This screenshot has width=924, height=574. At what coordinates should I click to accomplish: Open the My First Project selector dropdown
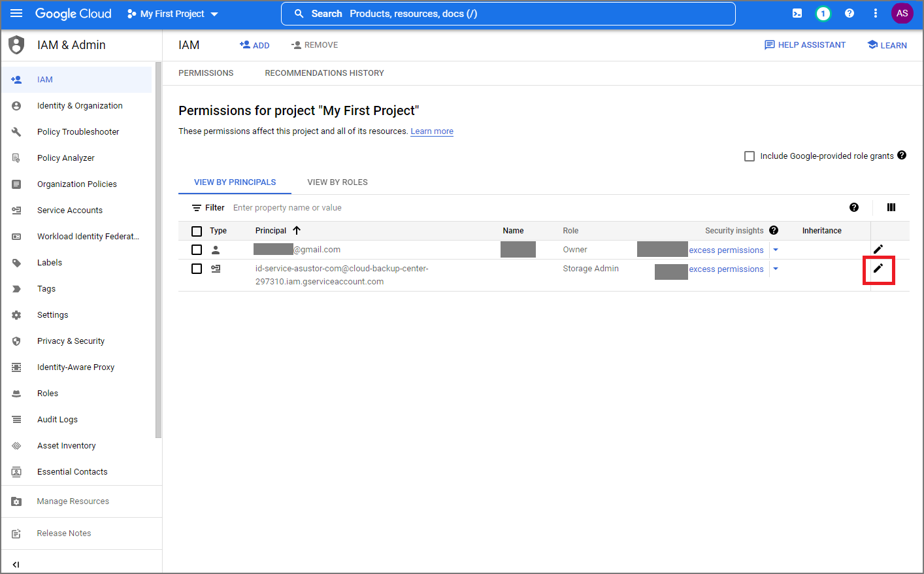(173, 14)
